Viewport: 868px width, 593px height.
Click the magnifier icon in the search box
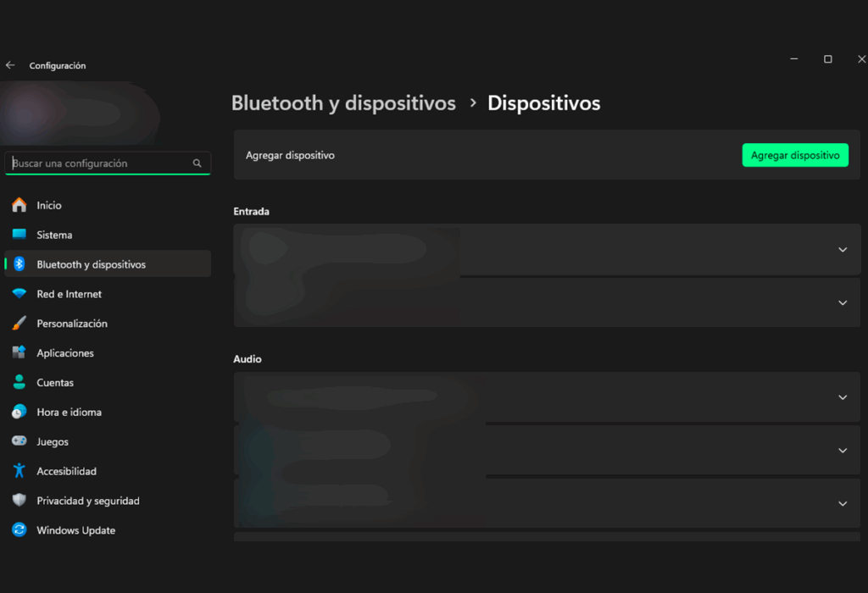tap(198, 163)
